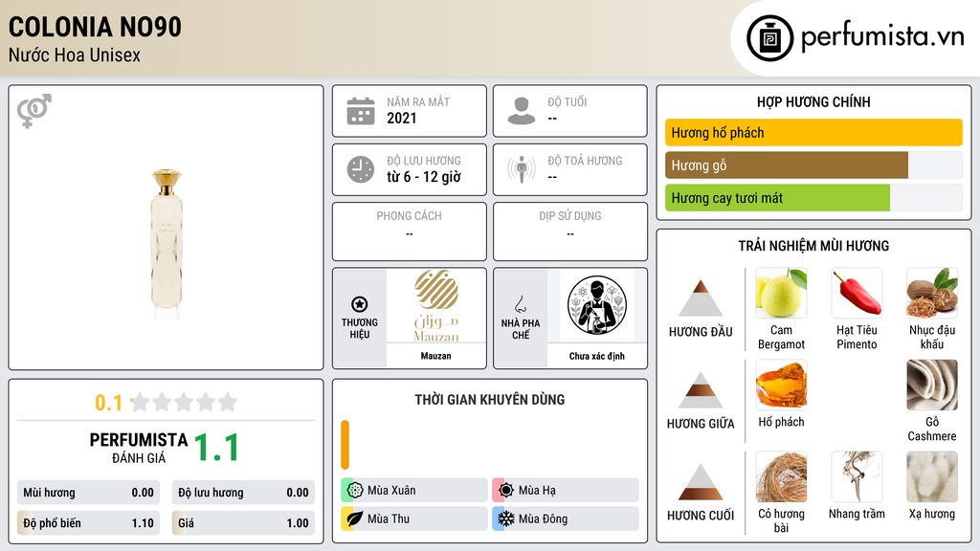This screenshot has width=980, height=551.
Task: Click the Mùa Thu leaf icon
Action: pyautogui.click(x=355, y=518)
